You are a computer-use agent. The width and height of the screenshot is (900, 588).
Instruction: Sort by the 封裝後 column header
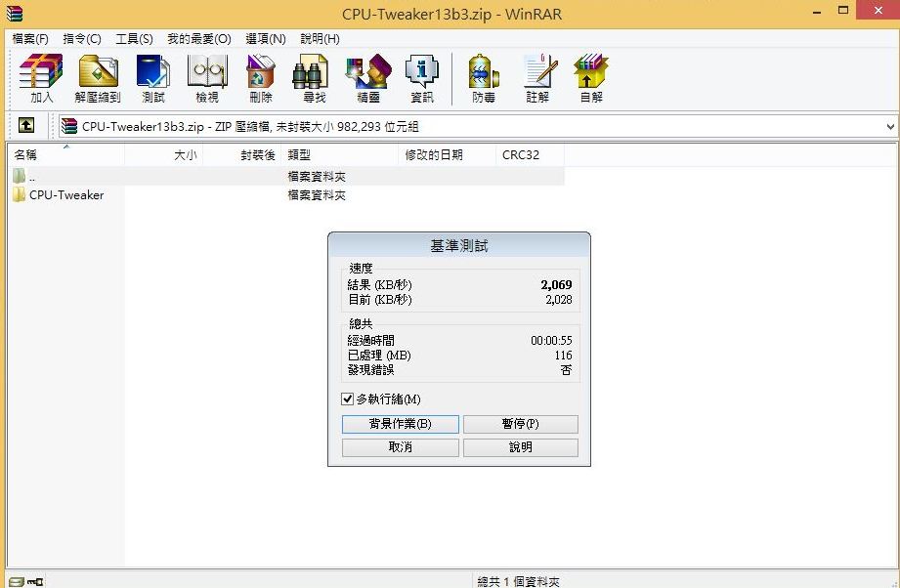coord(242,155)
